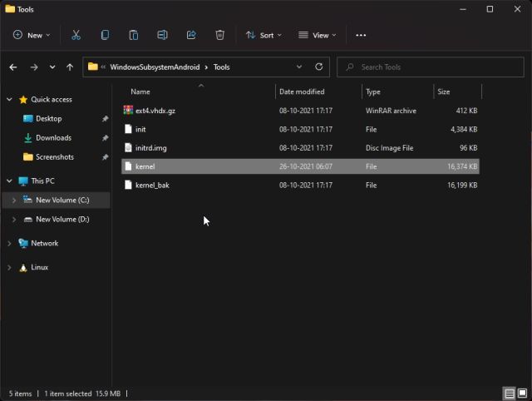Open the address bar history dropdown
The height and width of the screenshot is (401, 532).
(299, 67)
